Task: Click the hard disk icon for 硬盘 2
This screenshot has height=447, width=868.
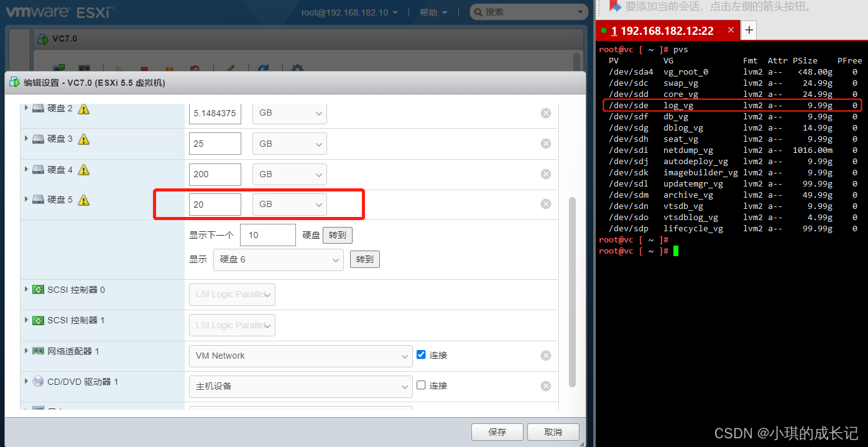Action: pos(38,109)
